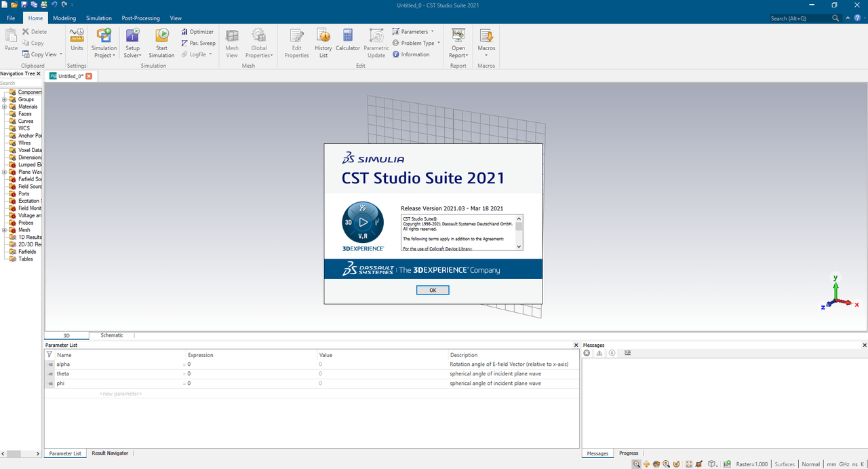Open the Parameters dropdown in Edit group
The image size is (868, 469).
coord(413,31)
